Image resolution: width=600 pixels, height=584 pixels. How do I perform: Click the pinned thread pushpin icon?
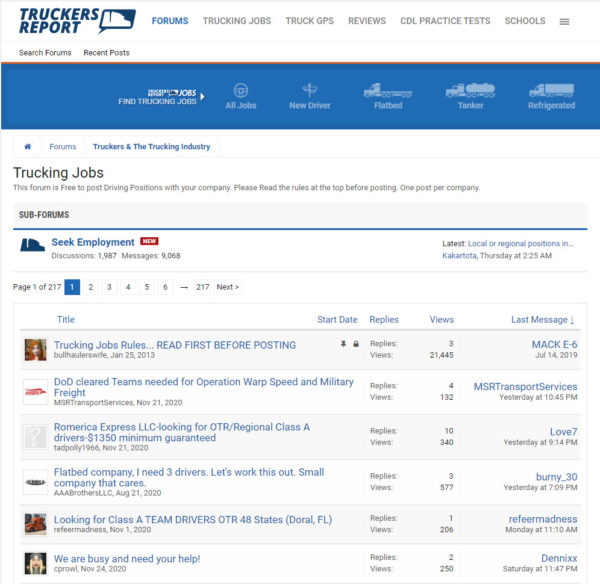(343, 344)
